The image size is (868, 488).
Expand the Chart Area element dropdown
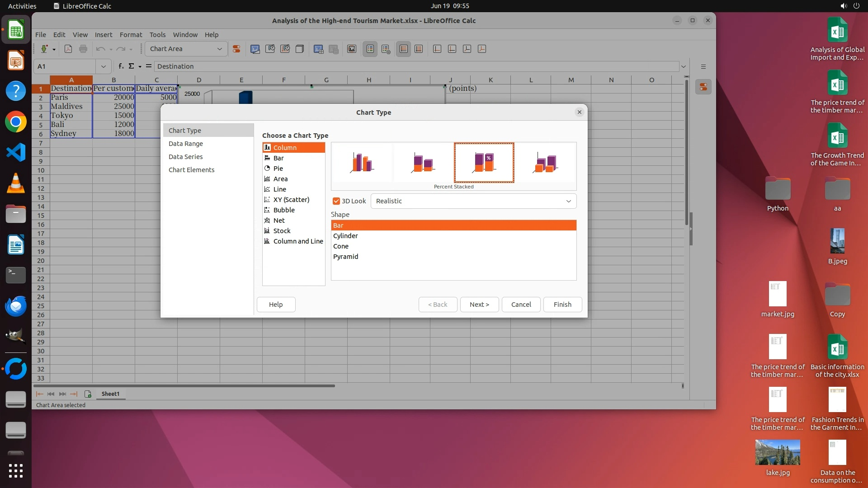(x=220, y=49)
